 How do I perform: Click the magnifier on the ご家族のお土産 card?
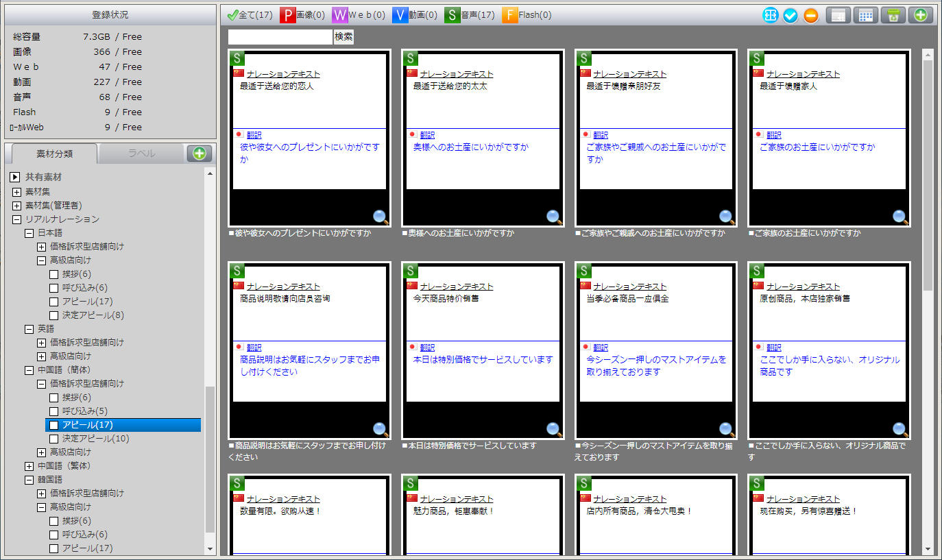click(901, 217)
